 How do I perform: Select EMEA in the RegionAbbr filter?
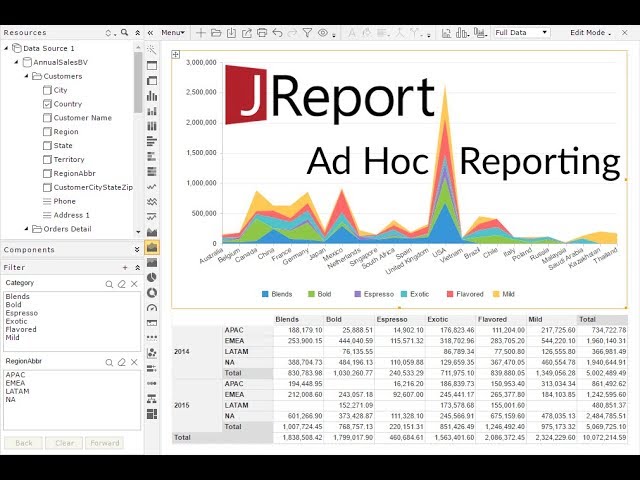[15, 383]
